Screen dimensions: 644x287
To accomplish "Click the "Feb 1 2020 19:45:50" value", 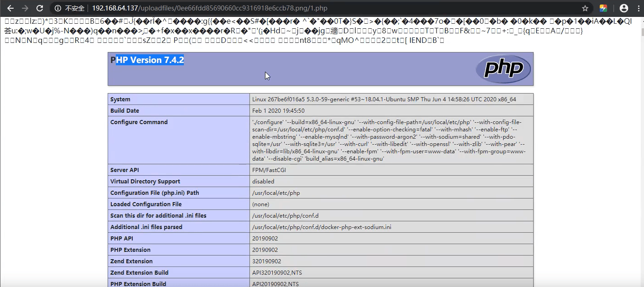I will [278, 110].
